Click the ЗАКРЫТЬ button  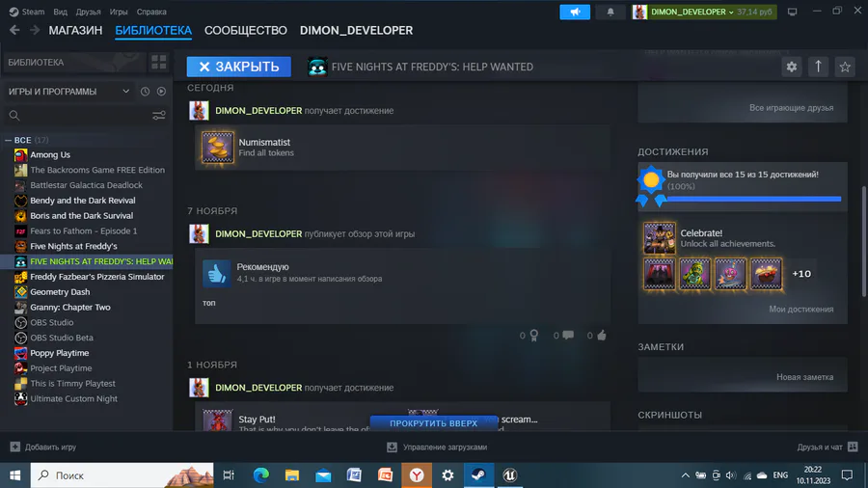pos(238,67)
